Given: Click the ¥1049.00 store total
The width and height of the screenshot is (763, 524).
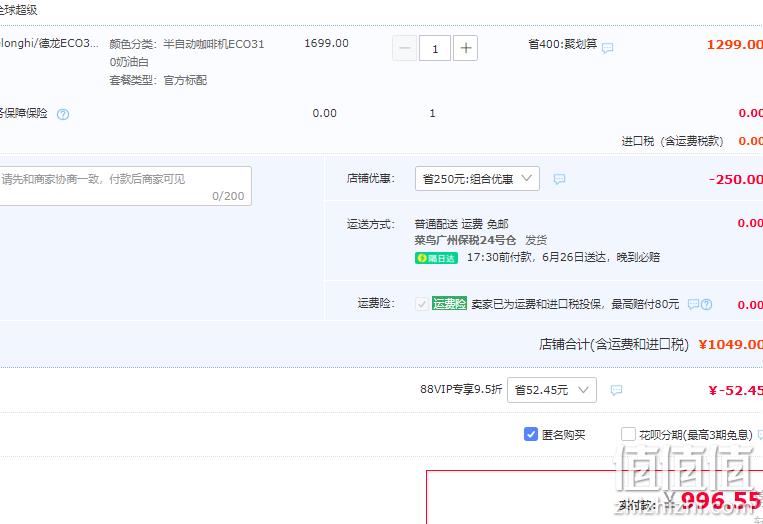Looking at the screenshot, I should point(730,344).
